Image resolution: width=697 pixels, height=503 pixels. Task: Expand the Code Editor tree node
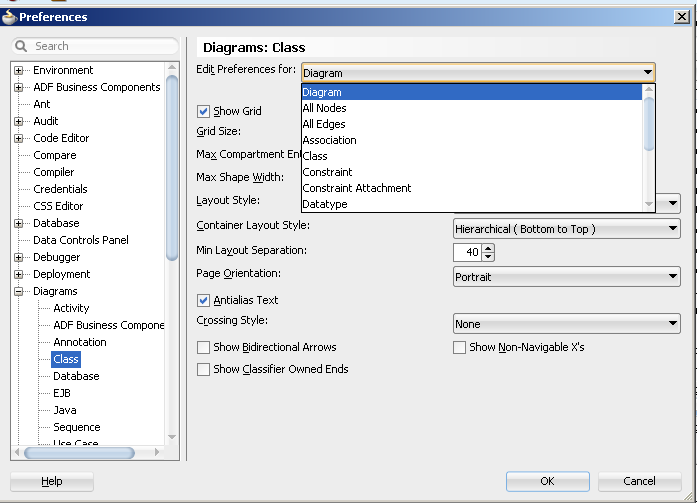tap(18, 138)
